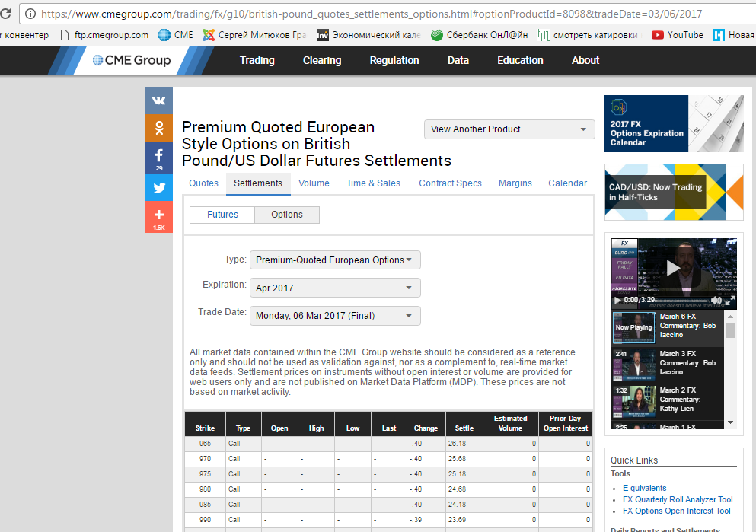Image resolution: width=756 pixels, height=532 pixels.
Task: Share the page via VK icon
Action: point(159,100)
